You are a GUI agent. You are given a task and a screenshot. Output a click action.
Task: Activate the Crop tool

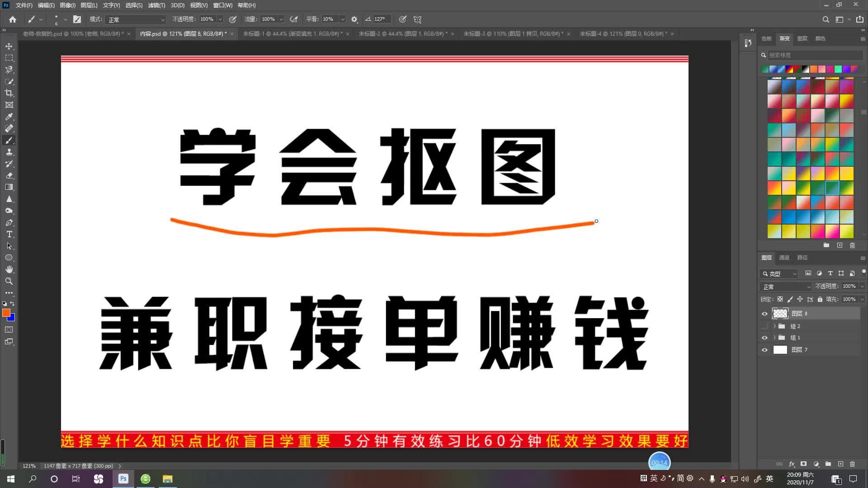coord(9,93)
